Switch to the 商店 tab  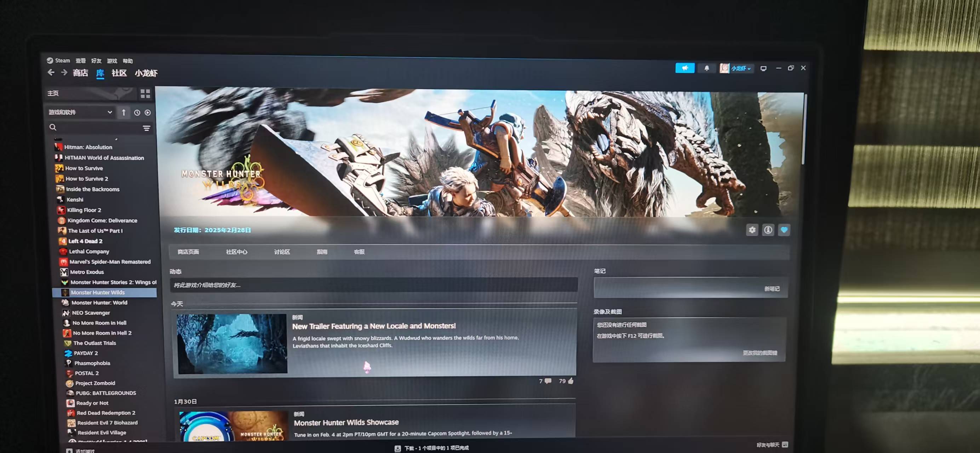tap(81, 73)
